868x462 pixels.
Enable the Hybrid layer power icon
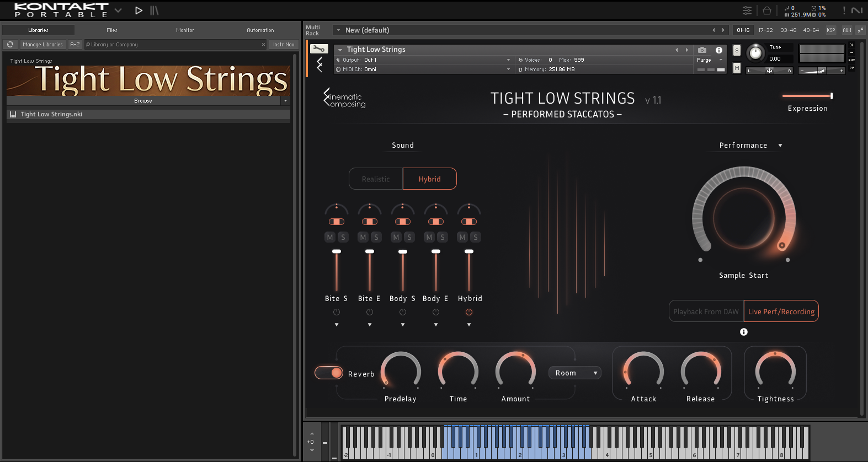[x=469, y=312]
